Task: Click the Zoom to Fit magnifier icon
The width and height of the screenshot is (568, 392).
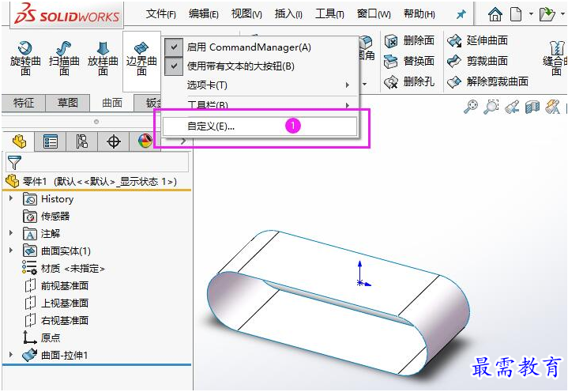Action: click(471, 107)
